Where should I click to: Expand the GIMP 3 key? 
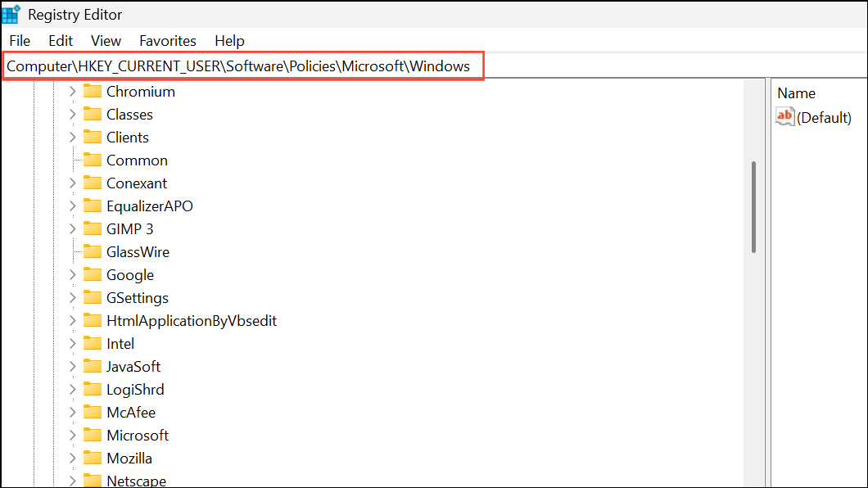[73, 229]
